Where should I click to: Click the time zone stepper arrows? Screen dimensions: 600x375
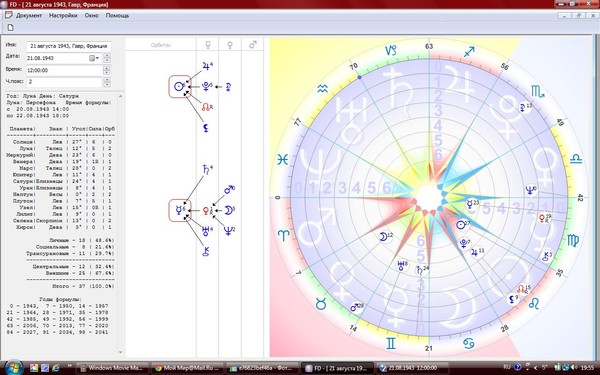(x=107, y=82)
